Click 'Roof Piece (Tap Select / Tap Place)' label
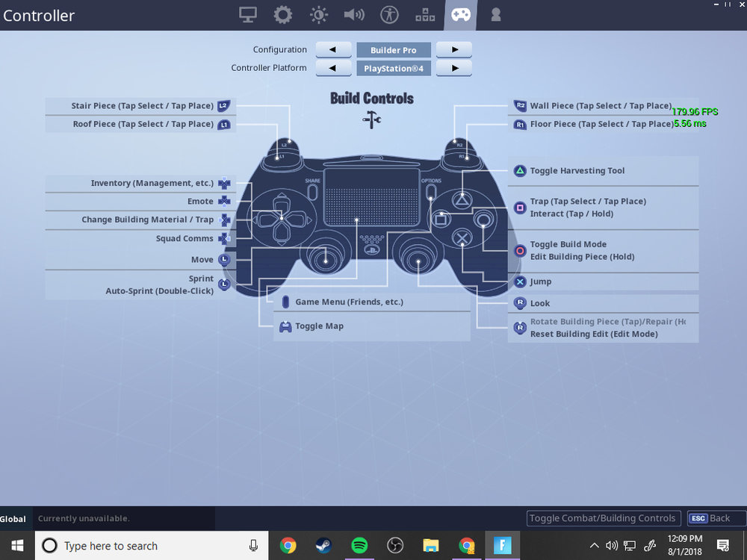The width and height of the screenshot is (747, 560). pyautogui.click(x=143, y=124)
